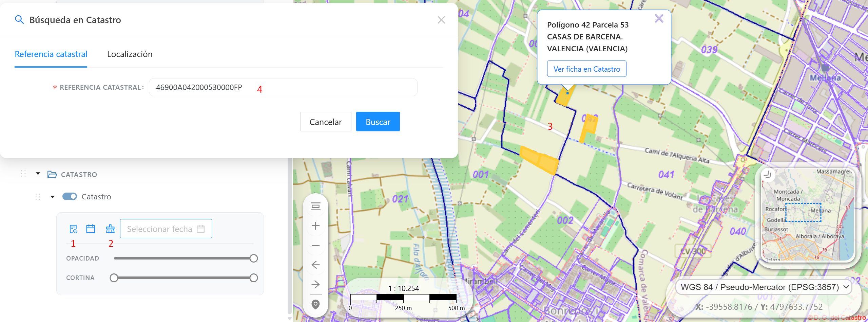Viewport: 868px width, 322px height.
Task: Open Ver ficha en Catastro link
Action: click(x=587, y=69)
